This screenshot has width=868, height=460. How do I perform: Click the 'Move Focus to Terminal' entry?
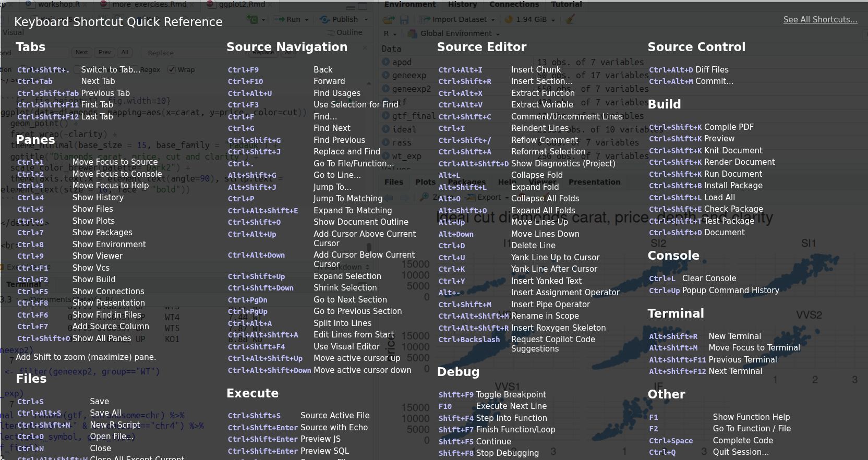(x=754, y=348)
